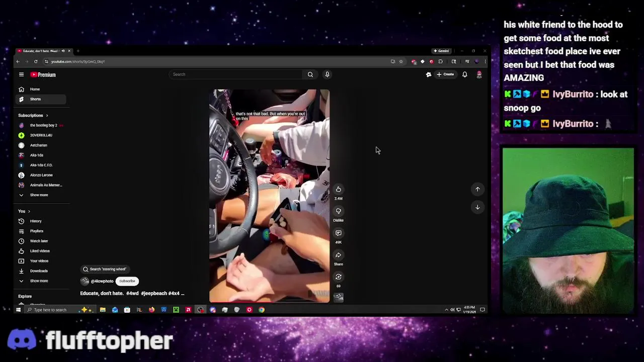Image resolution: width=644 pixels, height=362 pixels.
Task: Mute the tab via speaker icon
Action: [x=63, y=51]
